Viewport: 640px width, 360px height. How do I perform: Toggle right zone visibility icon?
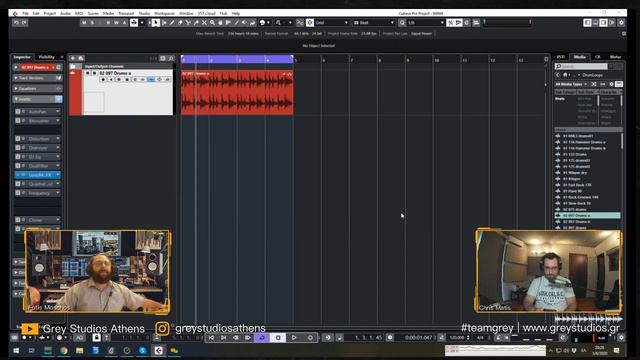coord(603,23)
